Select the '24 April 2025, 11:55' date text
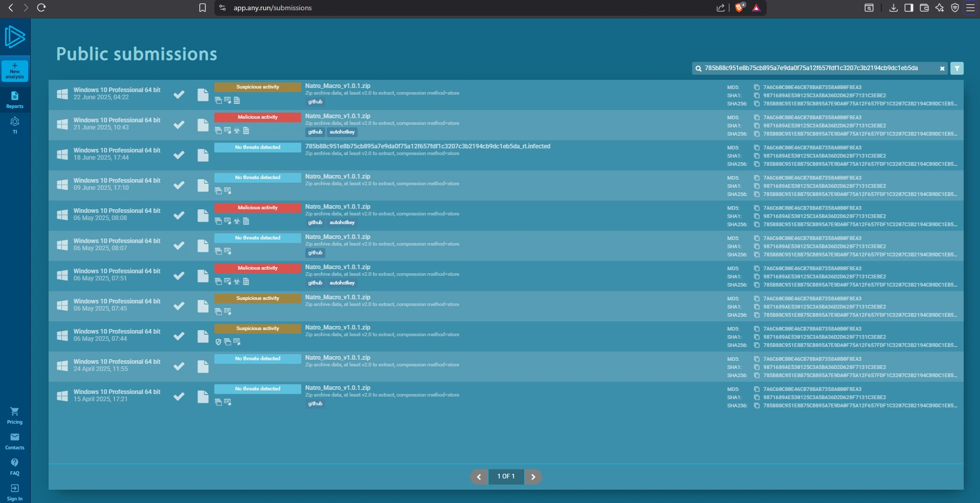This screenshot has width=980, height=503. [x=101, y=369]
